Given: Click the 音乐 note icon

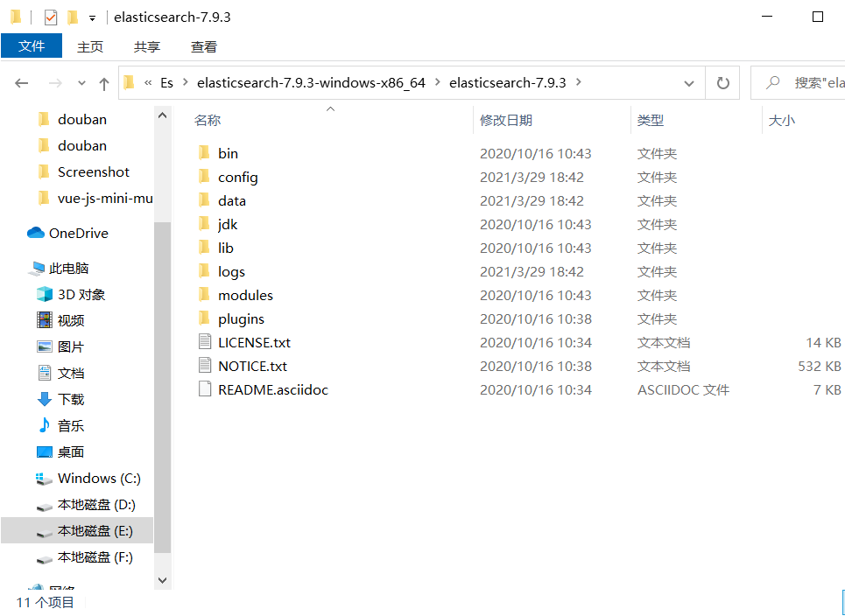Looking at the screenshot, I should pos(44,425).
